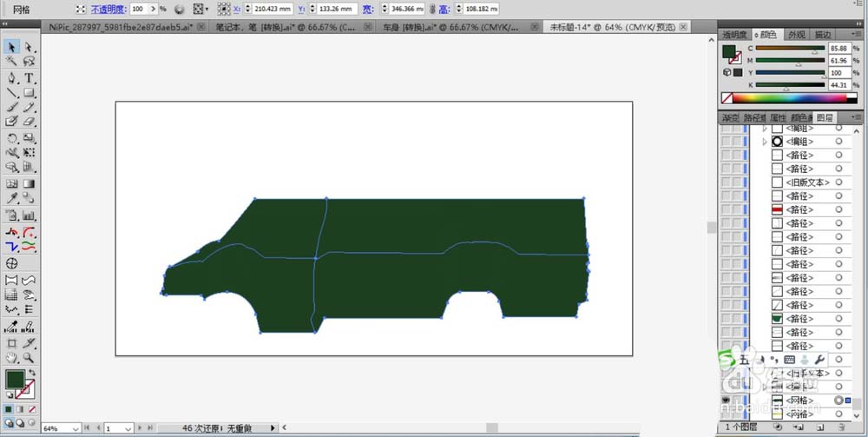Select the Column Graph tool

(x=29, y=215)
